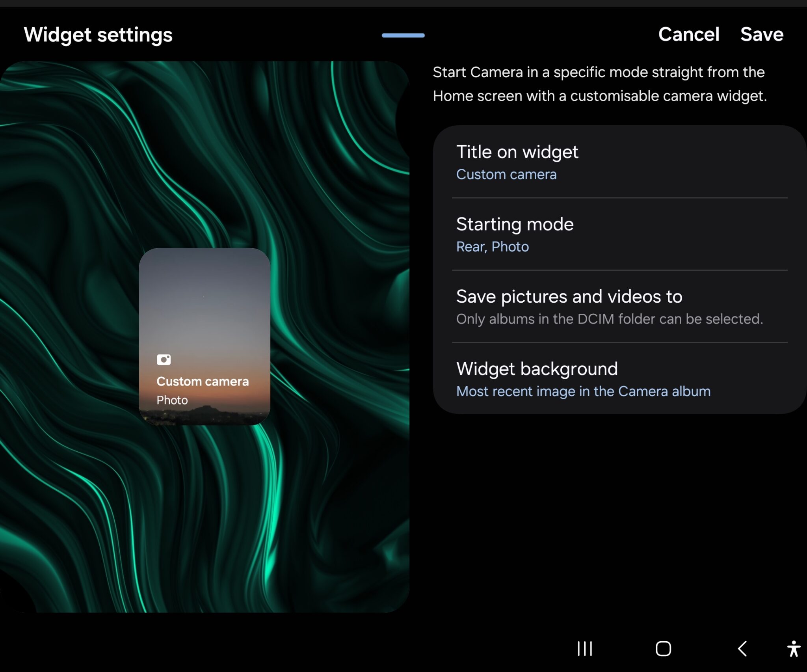Image resolution: width=807 pixels, height=672 pixels.
Task: Change the Rear, Photo starting mode value
Action: [493, 246]
